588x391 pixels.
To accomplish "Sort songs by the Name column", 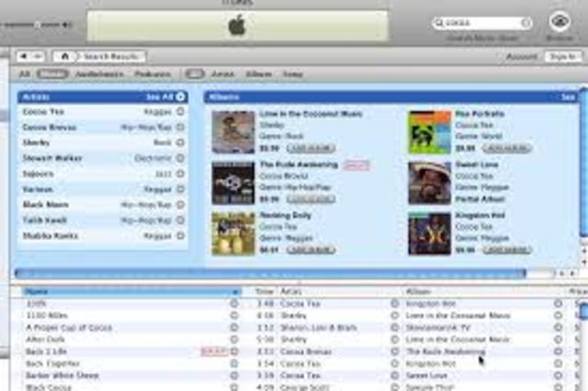I will tap(131, 292).
